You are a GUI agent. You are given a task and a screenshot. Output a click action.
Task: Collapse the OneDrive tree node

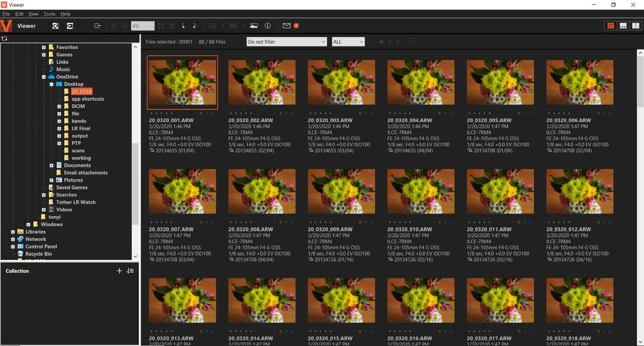pos(43,77)
